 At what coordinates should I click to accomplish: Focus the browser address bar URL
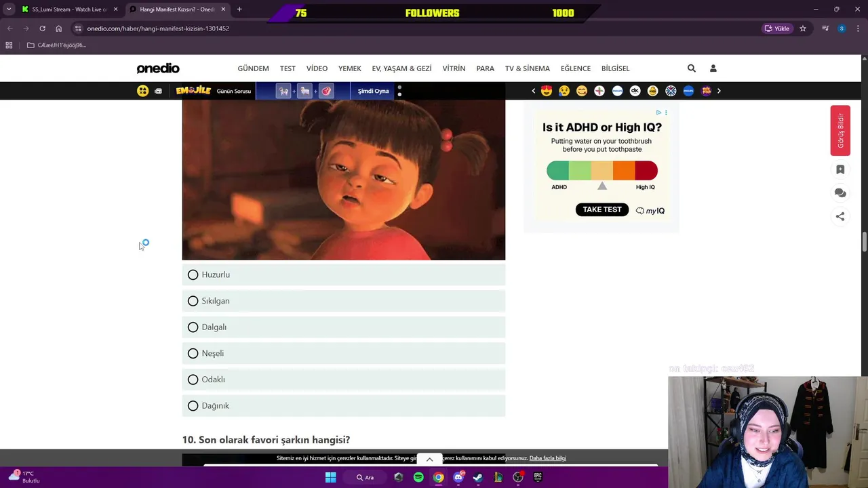click(158, 28)
